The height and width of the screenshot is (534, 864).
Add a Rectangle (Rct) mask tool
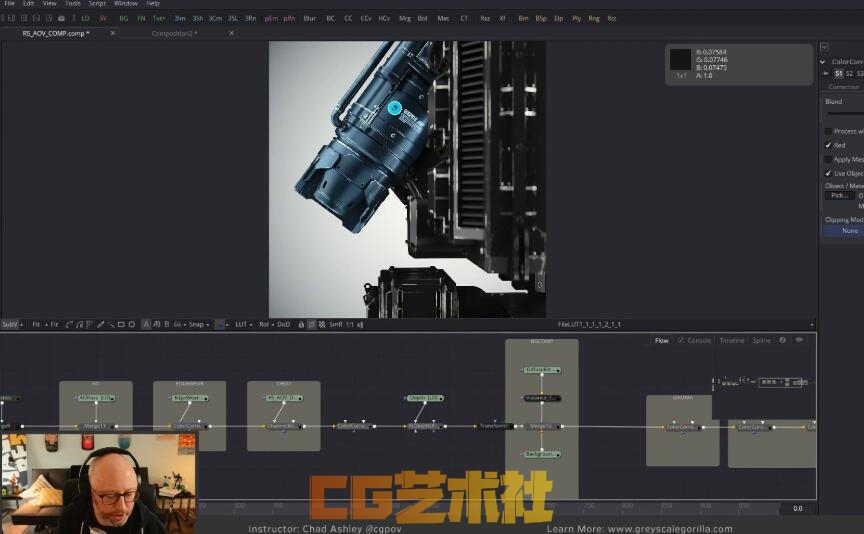point(612,18)
